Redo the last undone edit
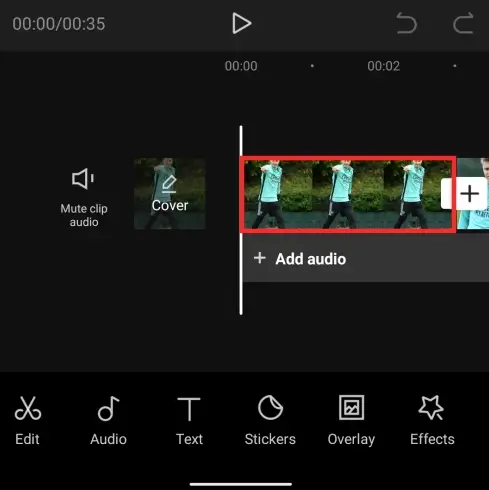The height and width of the screenshot is (490, 489). click(463, 23)
